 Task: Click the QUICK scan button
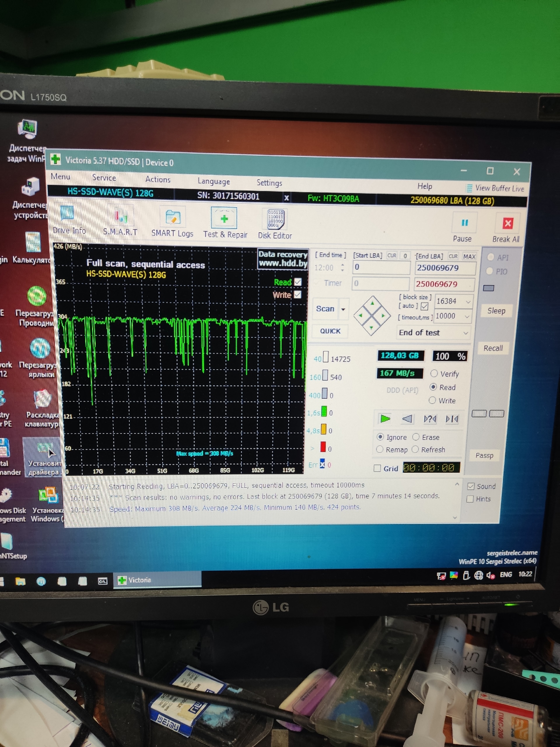click(330, 331)
